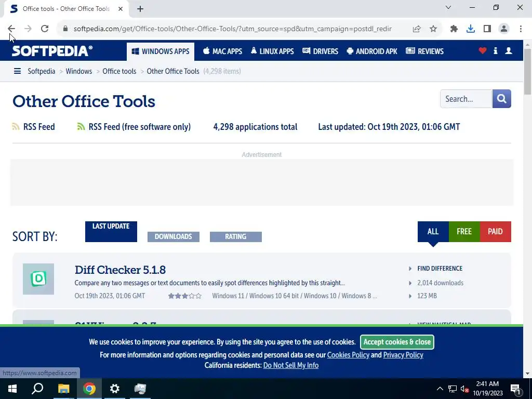Click the page vertical scrollbar thumb
Screen dimensions: 532x399
528,71
